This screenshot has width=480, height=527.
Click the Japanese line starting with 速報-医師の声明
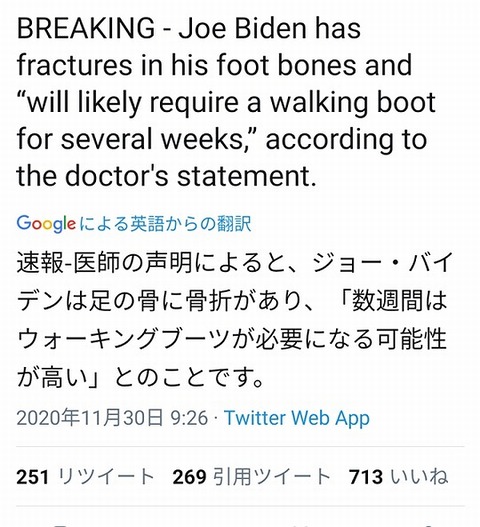(x=235, y=262)
